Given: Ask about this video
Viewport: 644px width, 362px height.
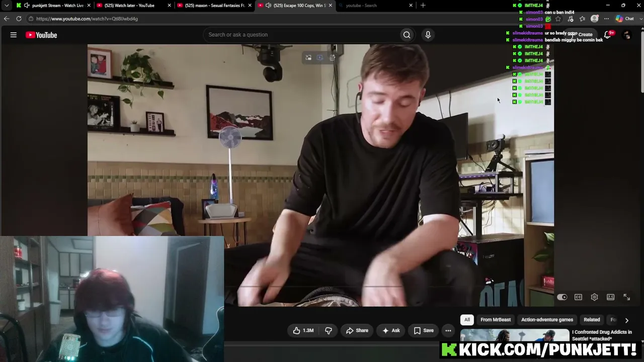Looking at the screenshot, I should pyautogui.click(x=391, y=330).
